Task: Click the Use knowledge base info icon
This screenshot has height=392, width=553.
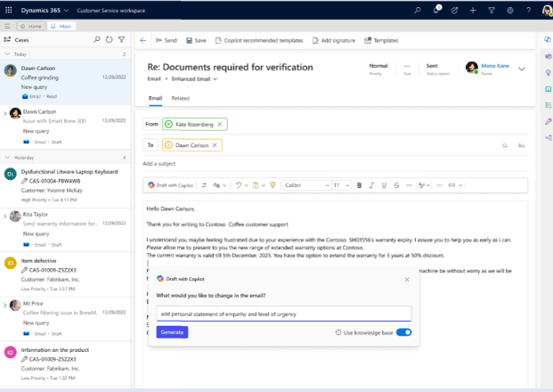Action: pyautogui.click(x=338, y=332)
